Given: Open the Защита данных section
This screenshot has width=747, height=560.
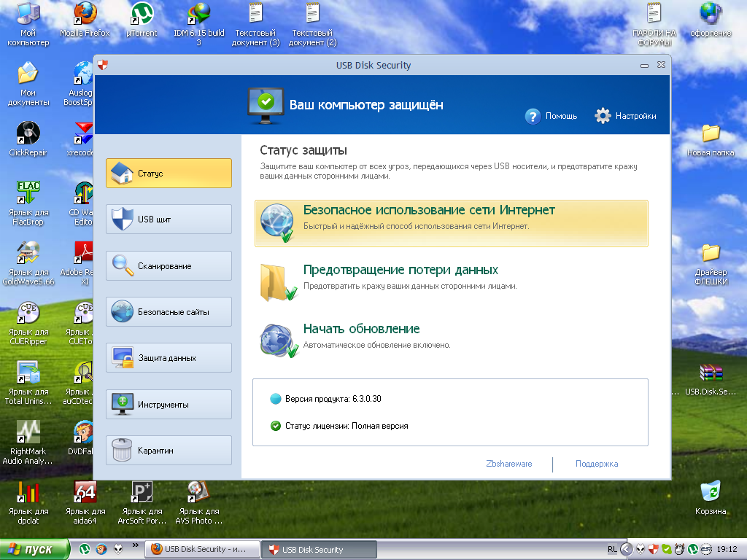Looking at the screenshot, I should 169,357.
